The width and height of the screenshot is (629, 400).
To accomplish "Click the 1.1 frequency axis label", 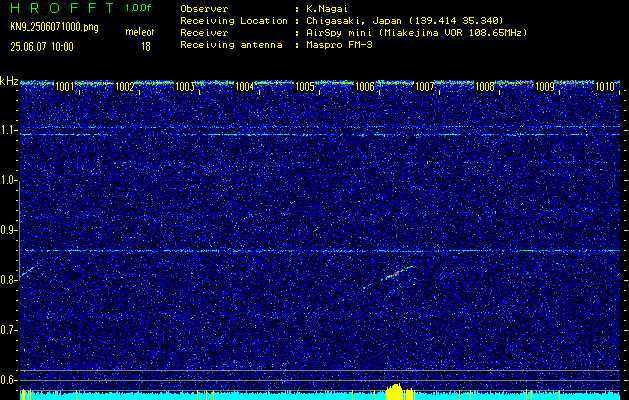I will coord(8,130).
